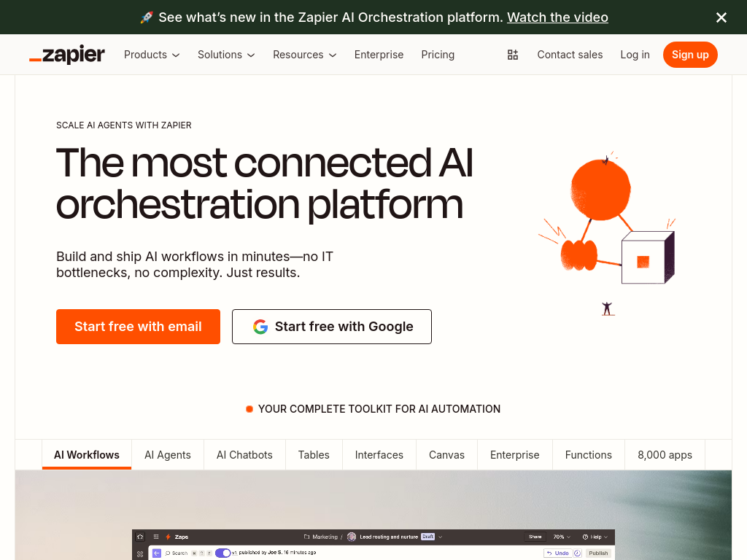Expand the Solutions menu
This screenshot has height=560, width=747.
click(x=226, y=55)
